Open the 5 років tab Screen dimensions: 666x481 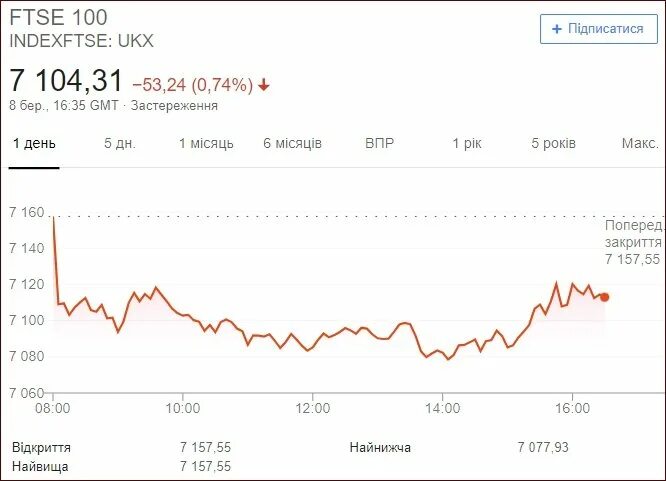tap(554, 143)
